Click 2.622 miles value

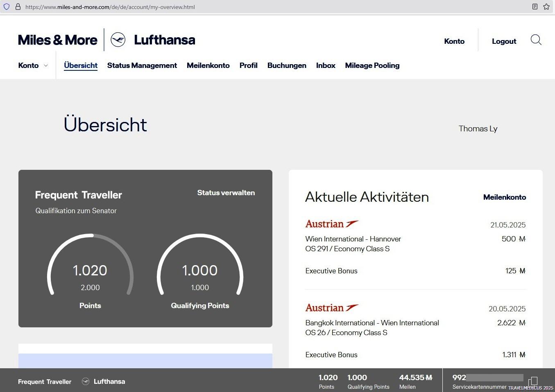tap(512, 323)
